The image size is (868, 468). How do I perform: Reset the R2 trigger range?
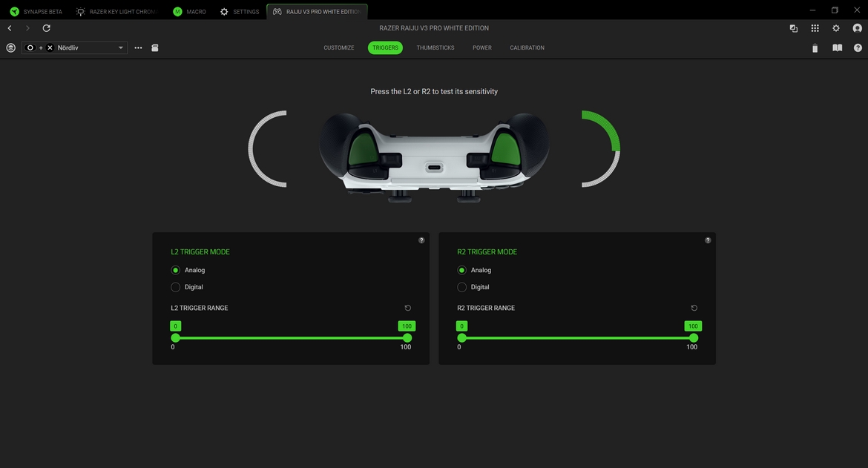pos(694,308)
